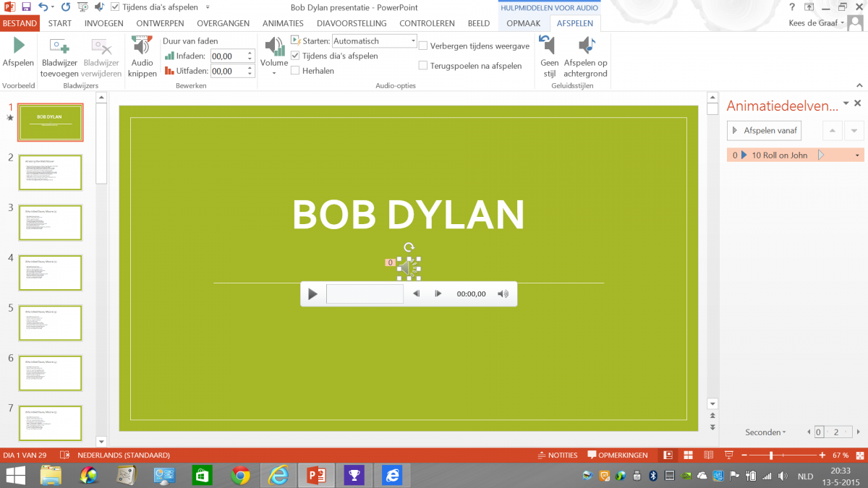Play audio in the slide player bar

(312, 294)
